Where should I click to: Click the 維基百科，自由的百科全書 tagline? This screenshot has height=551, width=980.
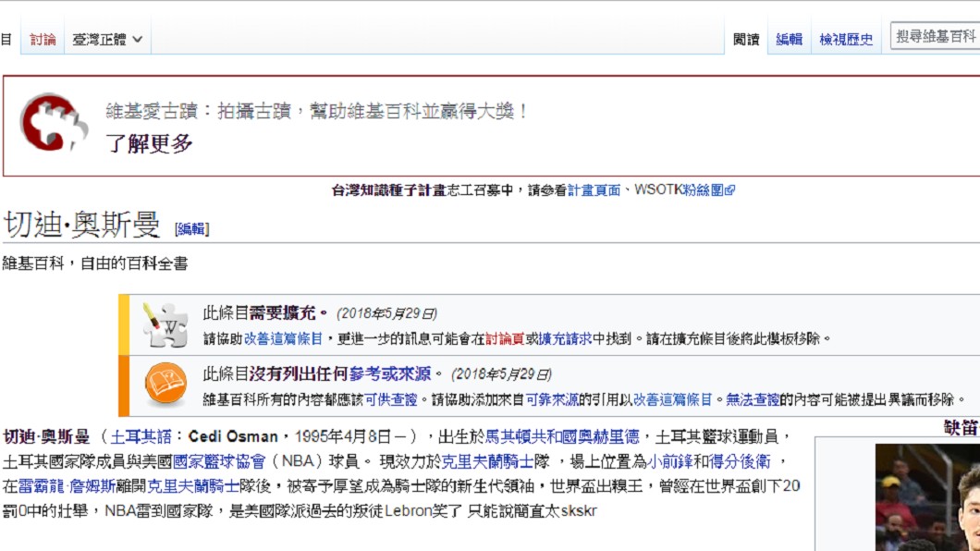point(95,263)
